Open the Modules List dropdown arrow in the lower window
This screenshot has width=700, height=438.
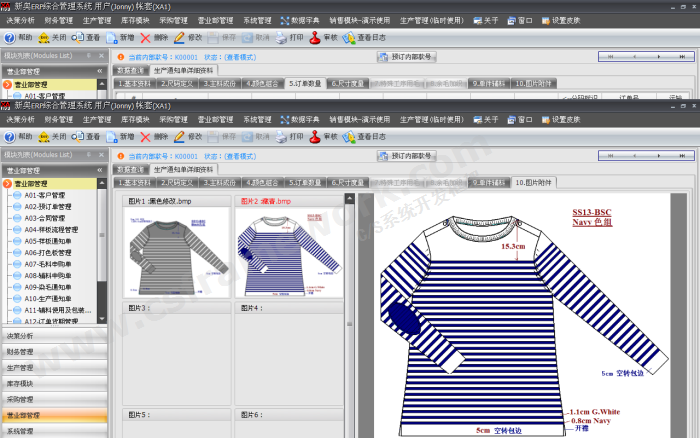(87, 155)
